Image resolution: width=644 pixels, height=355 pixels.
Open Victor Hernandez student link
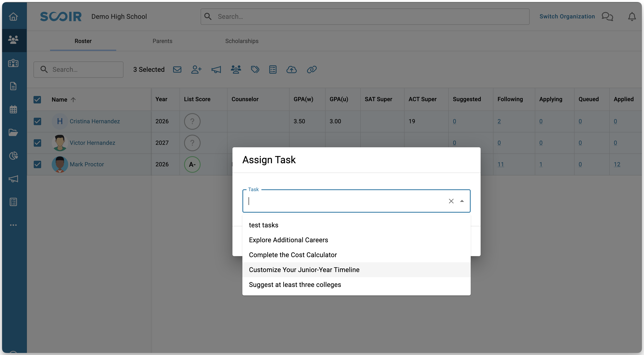(x=92, y=143)
